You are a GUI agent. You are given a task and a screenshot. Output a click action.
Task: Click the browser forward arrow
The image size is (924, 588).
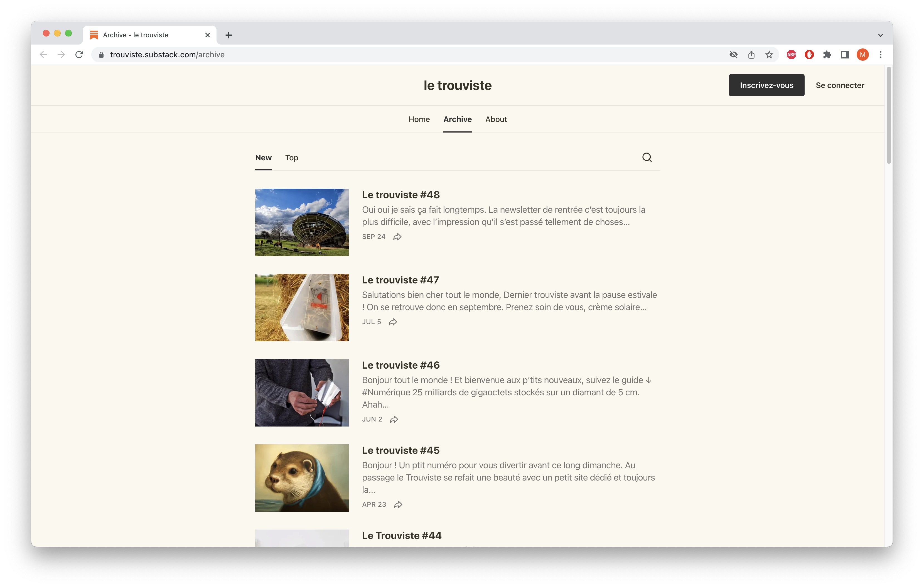(x=61, y=55)
